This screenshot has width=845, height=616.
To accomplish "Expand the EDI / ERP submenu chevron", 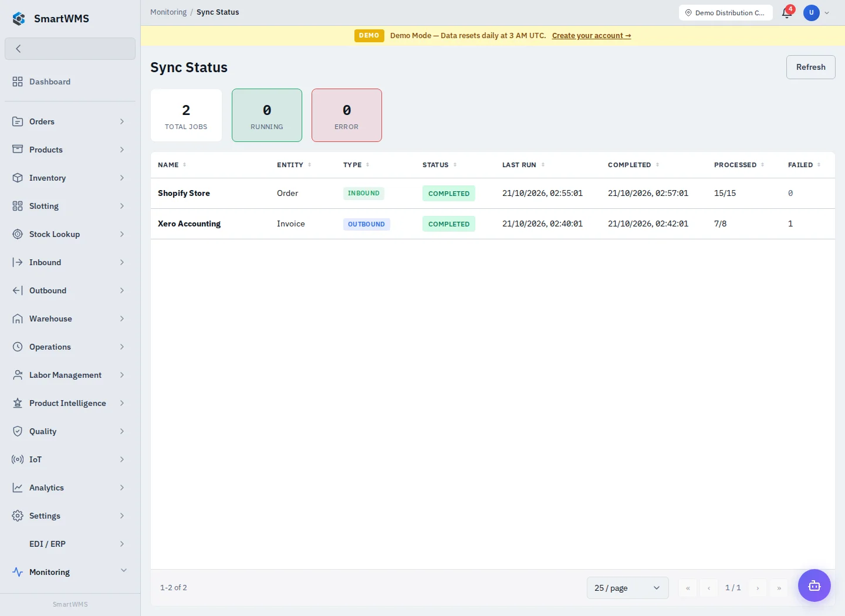I will [122, 544].
